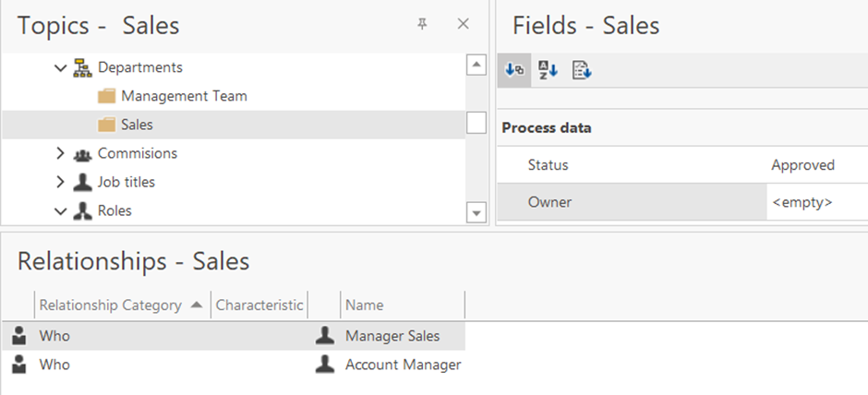Click the Management Team folder icon

click(x=106, y=96)
